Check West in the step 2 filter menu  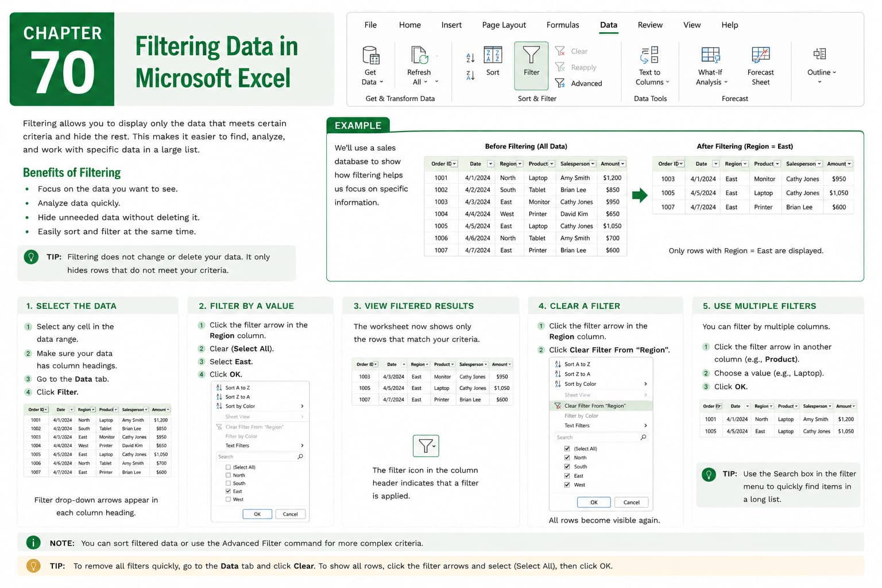pos(228,500)
